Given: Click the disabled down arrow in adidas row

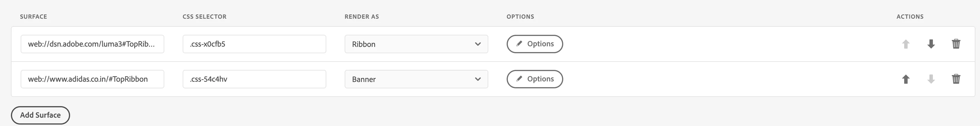Looking at the screenshot, I should point(931,79).
